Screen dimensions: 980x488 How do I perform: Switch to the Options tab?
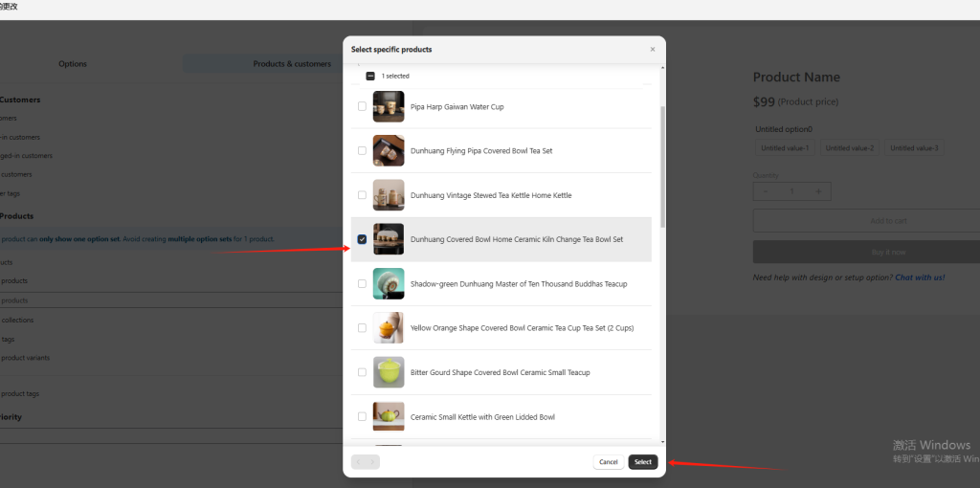(73, 64)
